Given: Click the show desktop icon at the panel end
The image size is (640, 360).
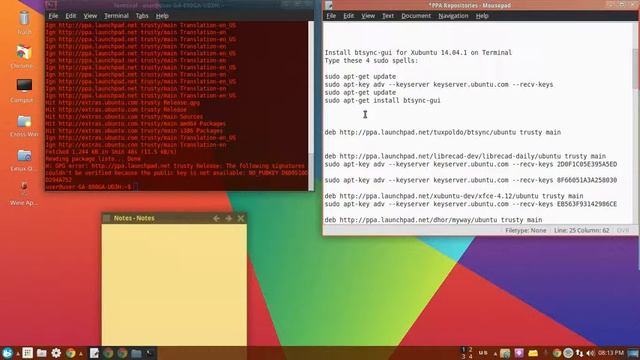Looking at the screenshot, I should click(x=633, y=353).
